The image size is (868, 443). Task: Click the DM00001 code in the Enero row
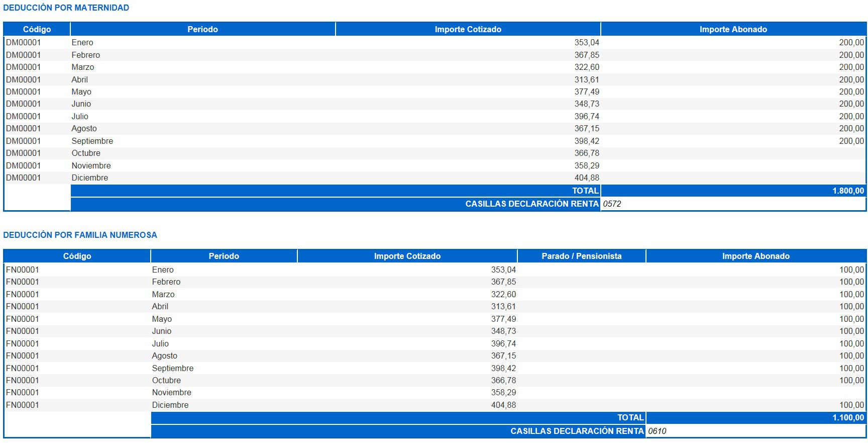tap(23, 43)
